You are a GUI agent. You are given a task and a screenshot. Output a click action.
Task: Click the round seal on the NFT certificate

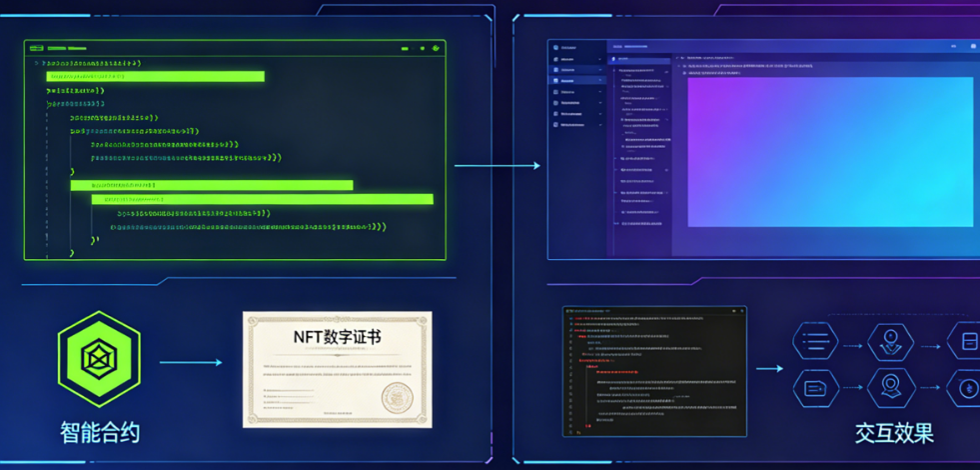[397, 397]
